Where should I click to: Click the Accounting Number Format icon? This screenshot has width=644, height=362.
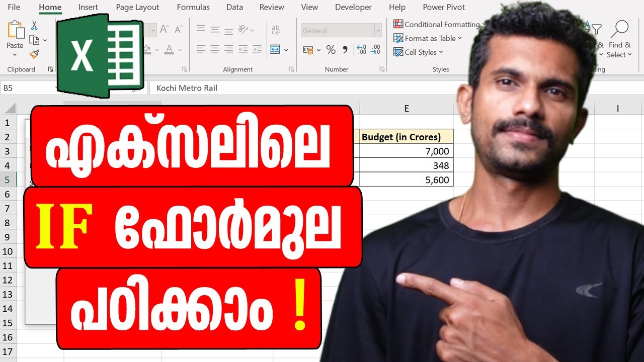pos(308,50)
